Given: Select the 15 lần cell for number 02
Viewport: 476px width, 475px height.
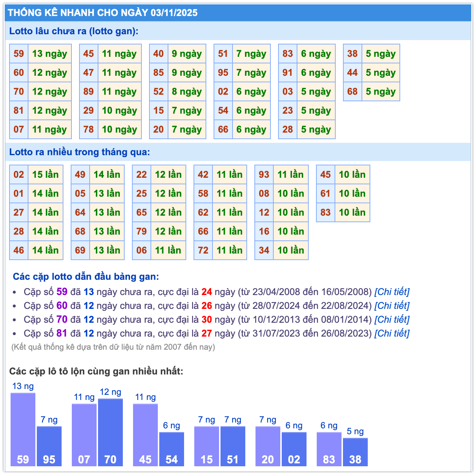Looking at the screenshot, I should pyautogui.click(x=45, y=175).
